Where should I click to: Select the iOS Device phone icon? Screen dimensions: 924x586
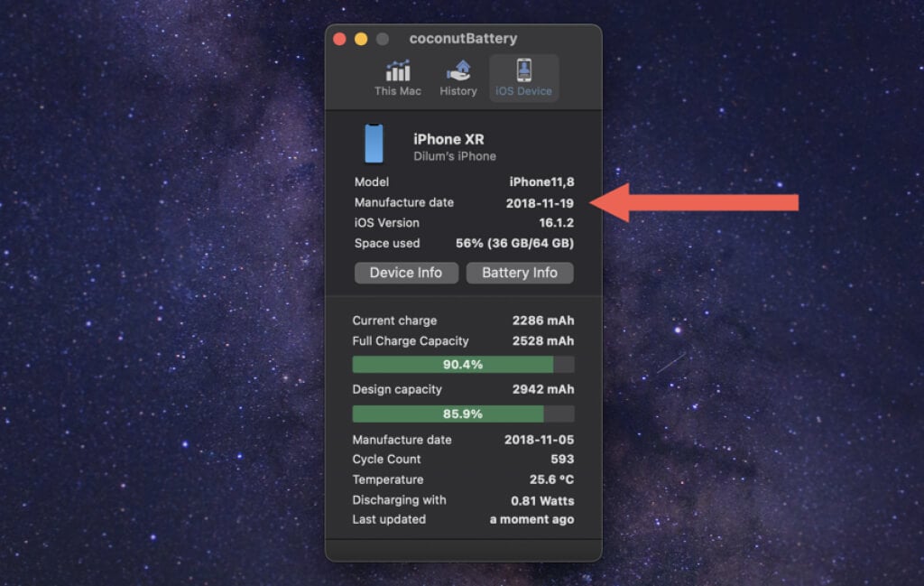524,70
